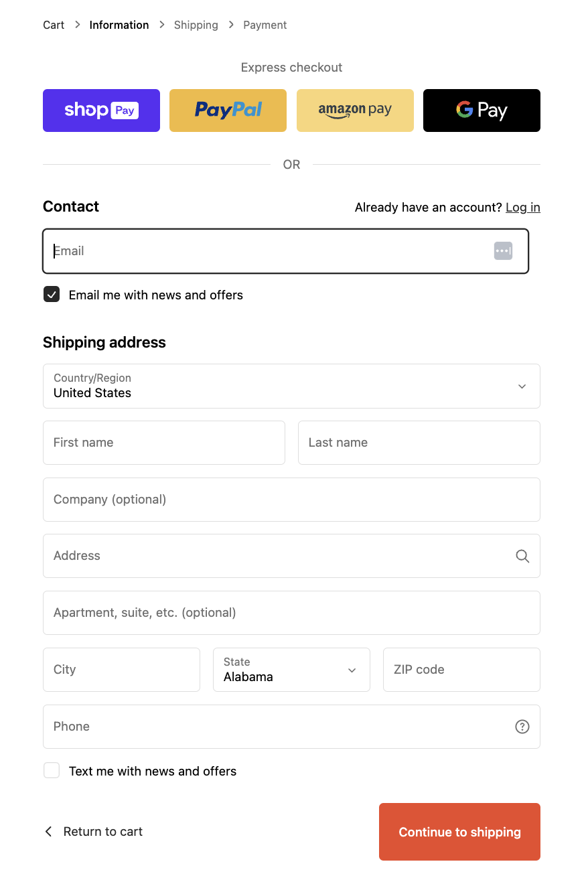This screenshot has width=588, height=876.
Task: Focus the First name input field
Action: 164,443
